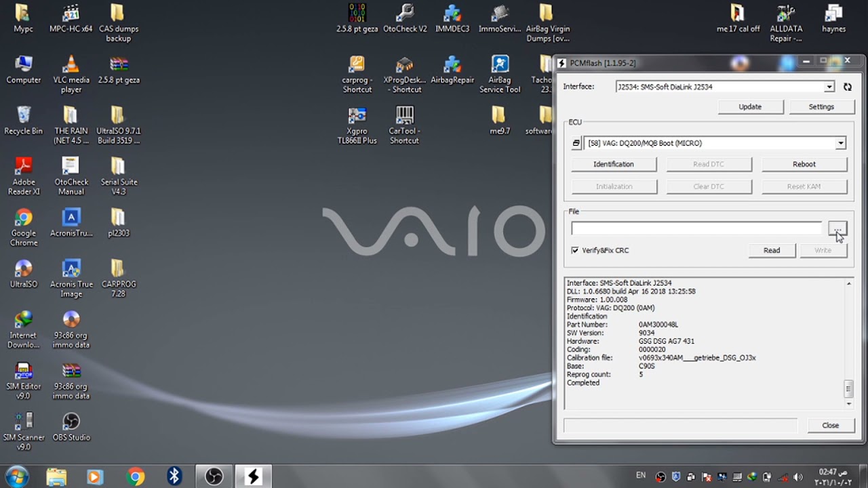868x488 pixels.
Task: Launch MPC-HC x64 player icon
Action: tap(71, 18)
